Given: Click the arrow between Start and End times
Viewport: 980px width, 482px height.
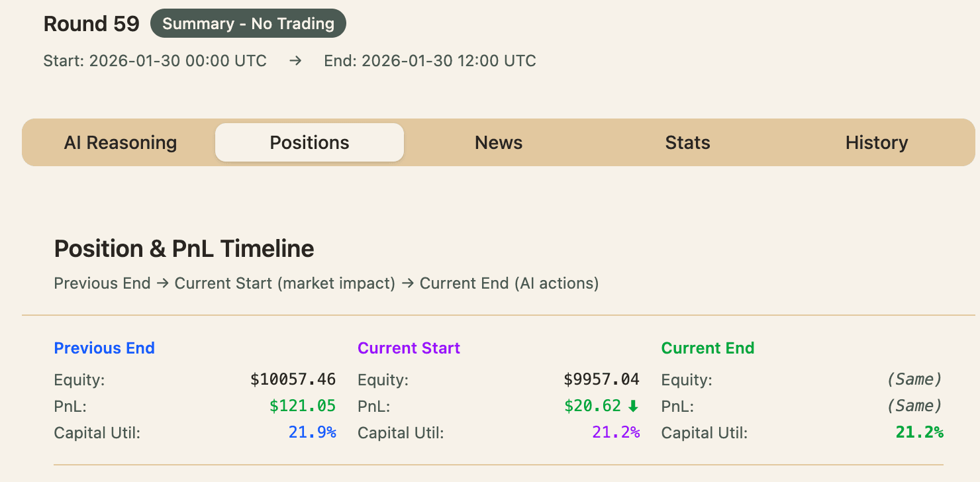Looking at the screenshot, I should [x=295, y=61].
